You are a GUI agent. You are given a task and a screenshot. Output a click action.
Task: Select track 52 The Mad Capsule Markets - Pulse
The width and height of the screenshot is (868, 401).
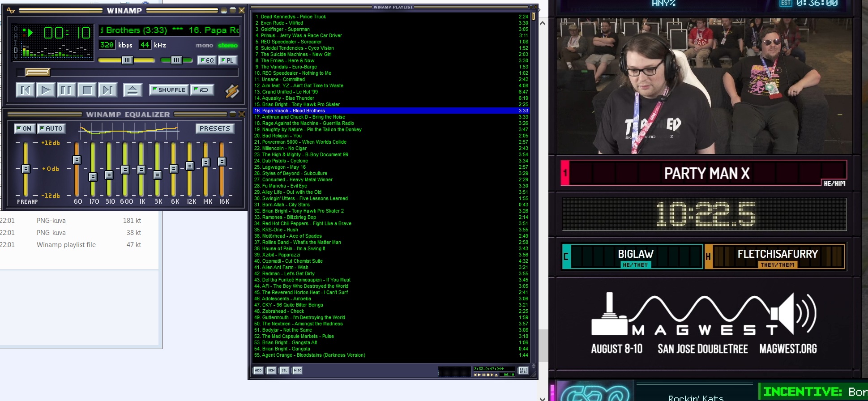click(x=391, y=336)
